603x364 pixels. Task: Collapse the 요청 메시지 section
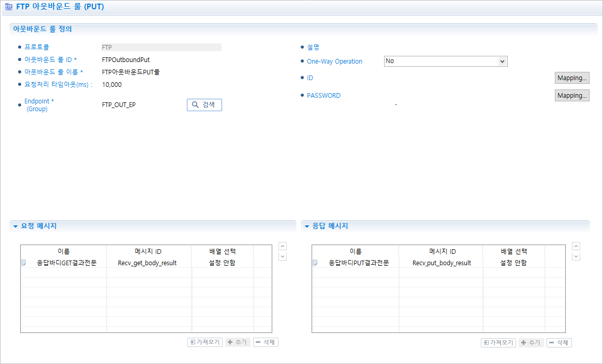tap(16, 226)
